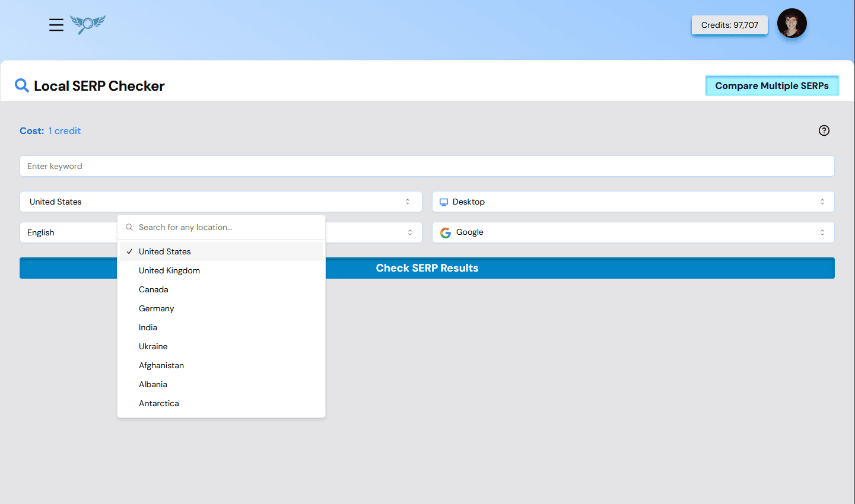Viewport: 855px width, 504px height.
Task: Open the profile avatar picture
Action: (x=792, y=23)
